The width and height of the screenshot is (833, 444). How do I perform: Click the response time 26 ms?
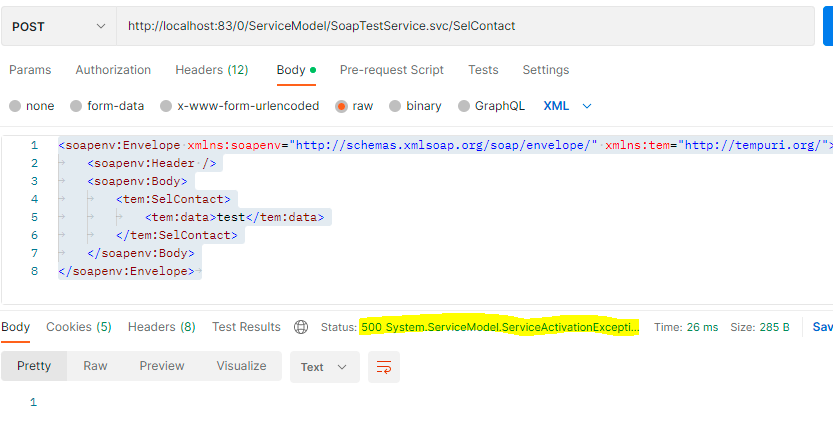click(x=702, y=327)
